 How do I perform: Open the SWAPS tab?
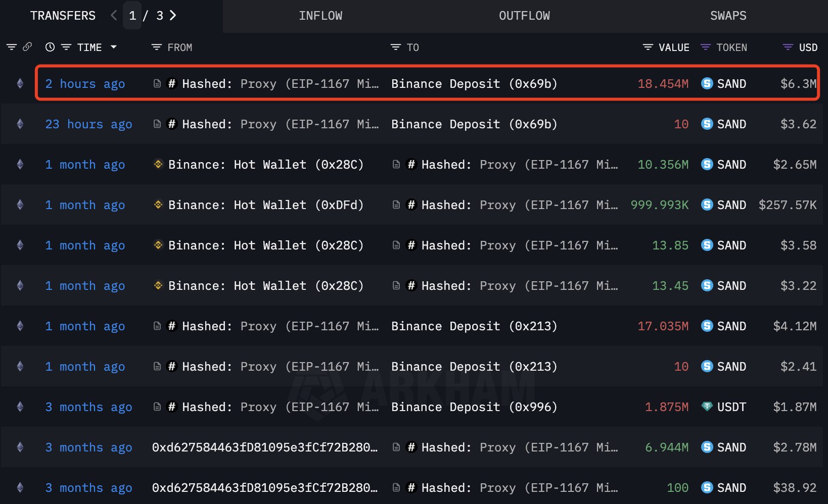tap(728, 16)
